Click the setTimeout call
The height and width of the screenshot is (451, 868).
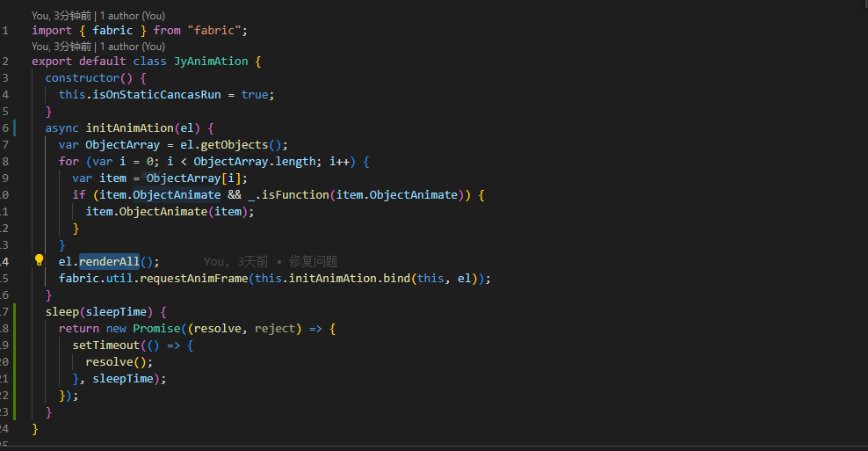(106, 346)
